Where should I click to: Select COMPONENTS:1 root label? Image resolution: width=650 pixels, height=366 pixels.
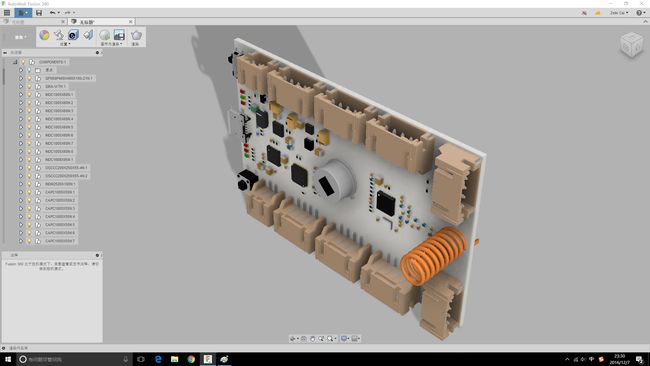tap(52, 62)
